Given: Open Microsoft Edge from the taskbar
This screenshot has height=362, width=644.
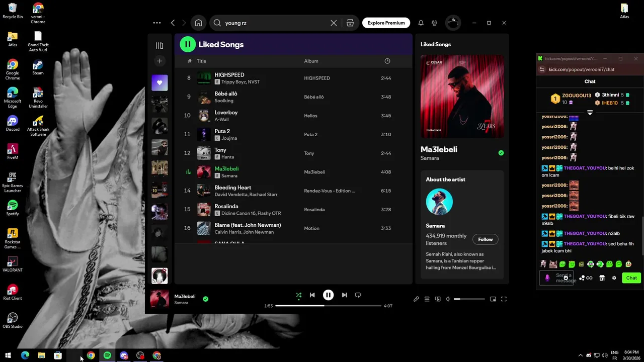Looking at the screenshot, I should click(25, 355).
